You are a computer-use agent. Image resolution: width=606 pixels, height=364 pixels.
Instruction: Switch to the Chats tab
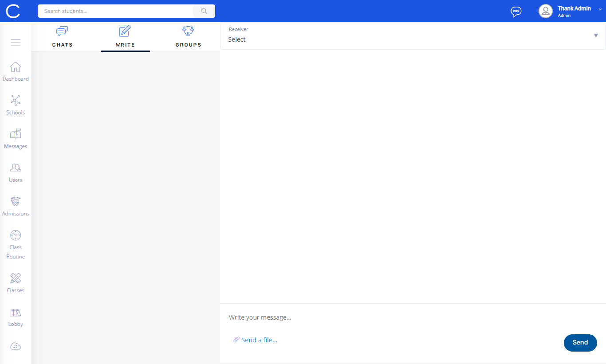pyautogui.click(x=62, y=37)
